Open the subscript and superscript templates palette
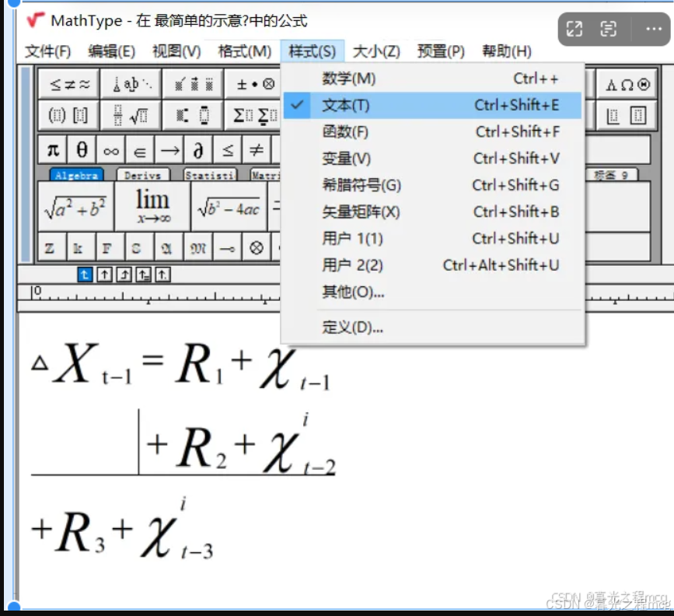The height and width of the screenshot is (616, 674). point(193,115)
